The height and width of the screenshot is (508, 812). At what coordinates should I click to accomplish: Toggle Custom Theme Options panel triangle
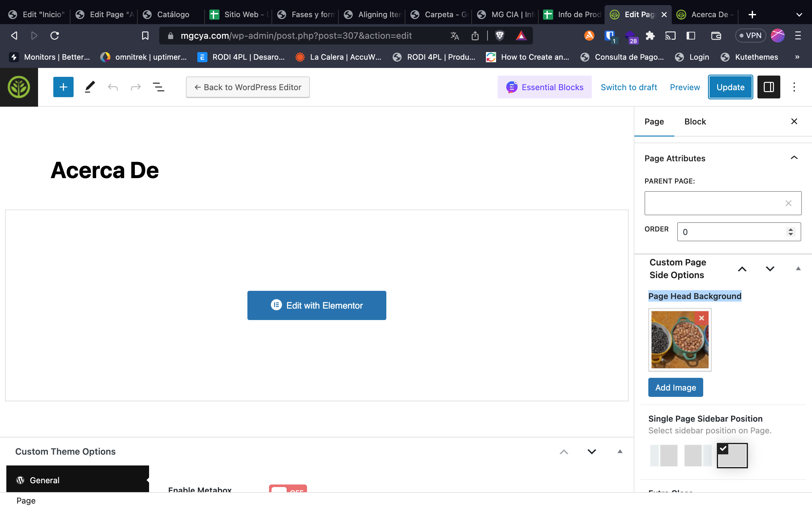coord(620,451)
